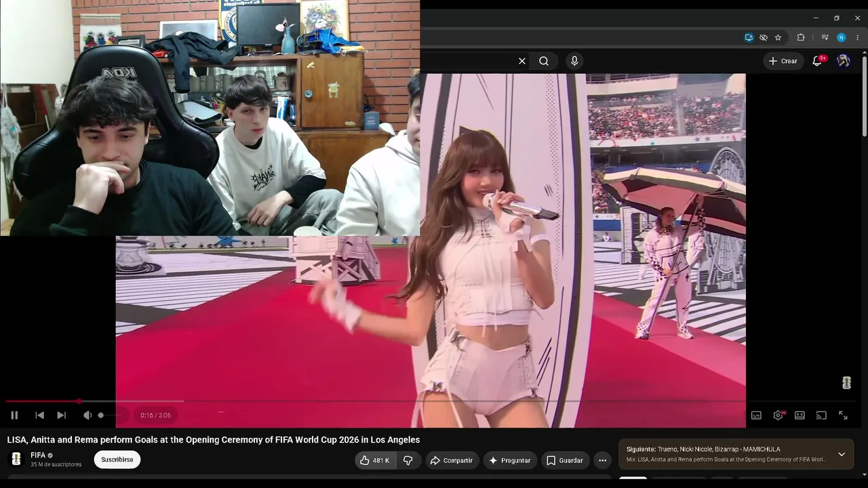Subscribe with the Suscribirse button
The height and width of the screenshot is (488, 868).
[117, 460]
